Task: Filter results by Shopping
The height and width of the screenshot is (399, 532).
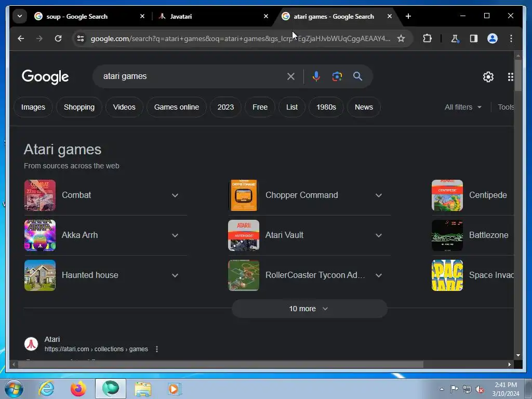Action: [x=79, y=107]
